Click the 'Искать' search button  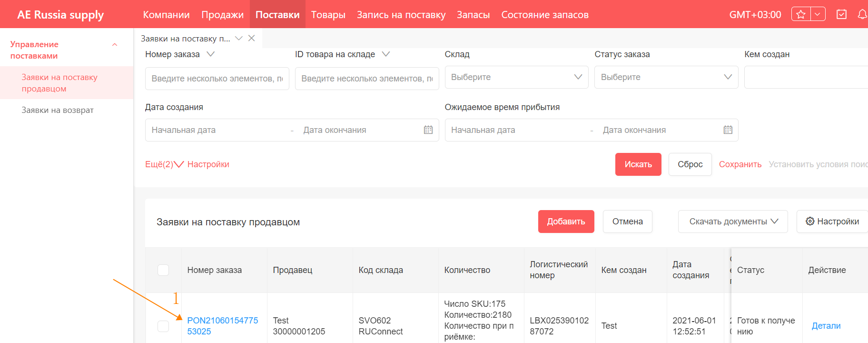638,164
